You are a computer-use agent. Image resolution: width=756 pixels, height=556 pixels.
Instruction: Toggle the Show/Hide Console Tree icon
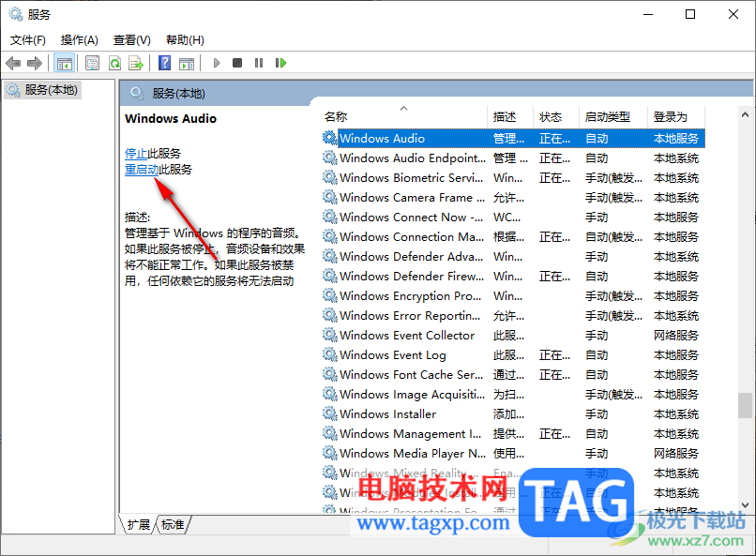[64, 63]
